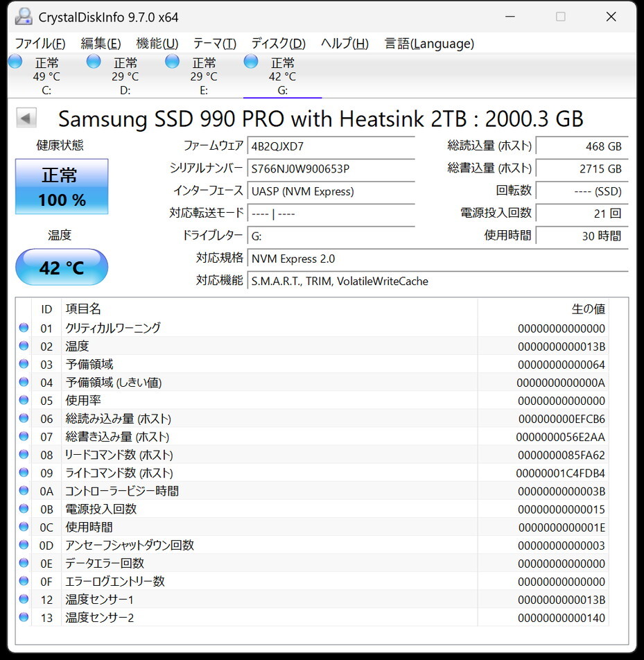The width and height of the screenshot is (644, 660).
Task: Click status orb for 12 温度センサー1 row
Action: [x=24, y=599]
